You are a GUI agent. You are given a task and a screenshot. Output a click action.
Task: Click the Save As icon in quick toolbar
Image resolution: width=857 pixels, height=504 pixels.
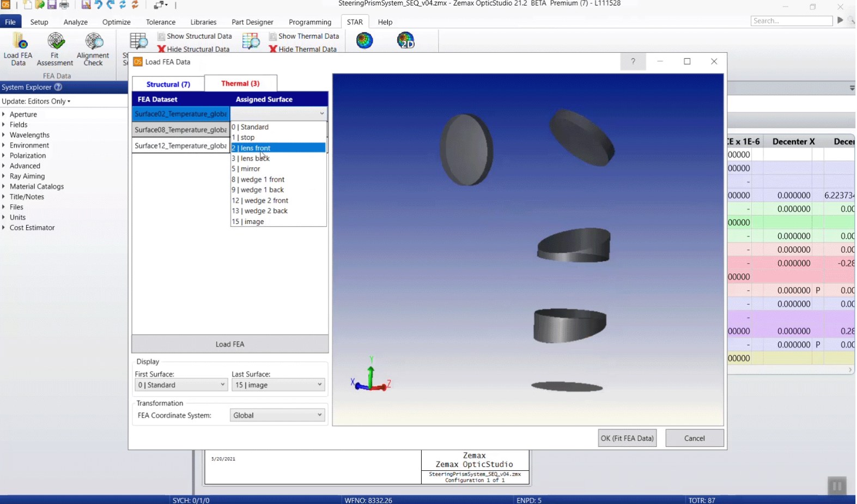coord(86,5)
